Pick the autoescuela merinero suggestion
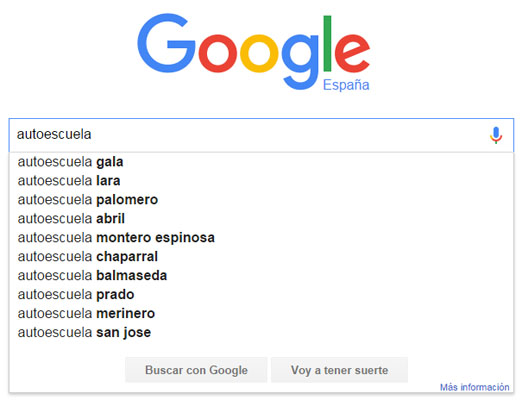Viewport: 522px width, 400px height. 261,314
